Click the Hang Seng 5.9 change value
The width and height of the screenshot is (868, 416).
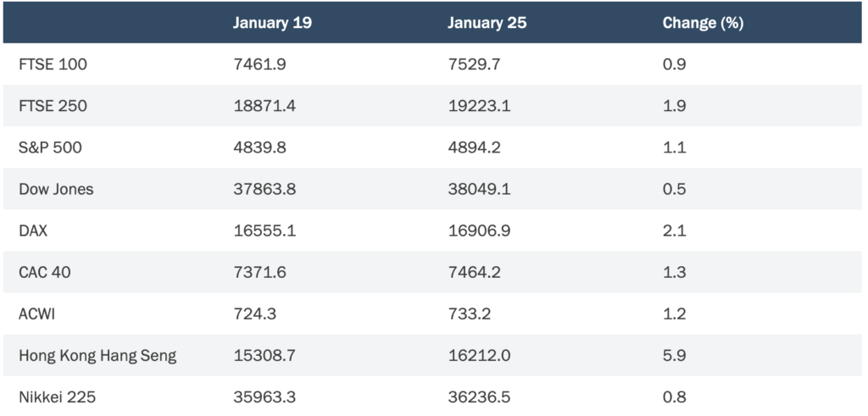click(674, 356)
